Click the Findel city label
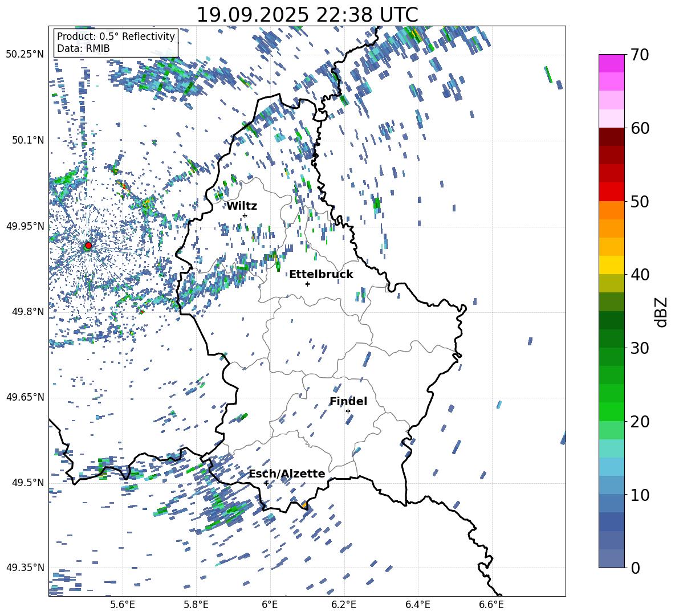Viewport: 675px width, 616px height. click(348, 401)
